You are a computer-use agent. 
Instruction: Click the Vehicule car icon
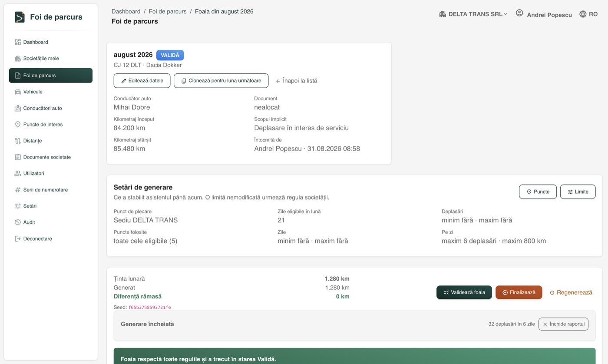click(x=18, y=92)
